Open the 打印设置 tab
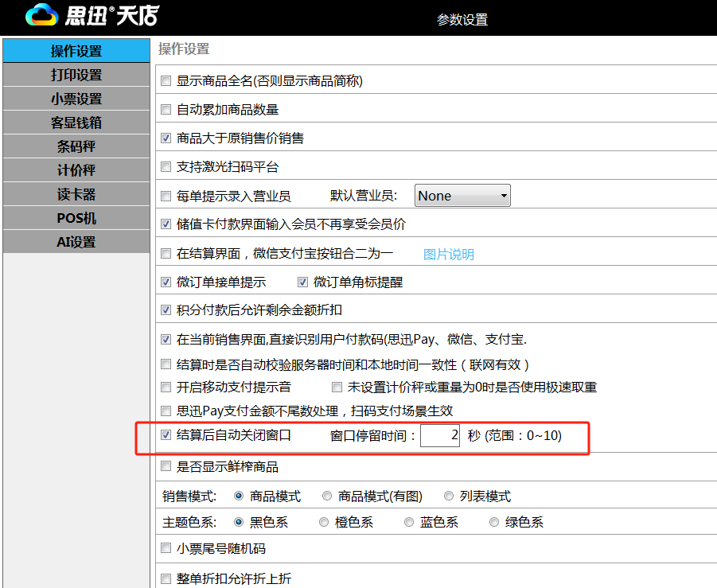The height and width of the screenshot is (588, 717). coord(76,75)
